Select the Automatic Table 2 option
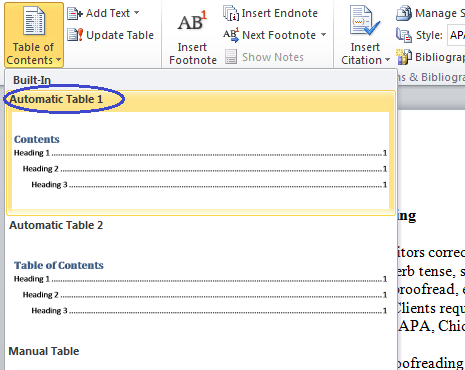Image resolution: width=465 pixels, height=370 pixels. 56,225
